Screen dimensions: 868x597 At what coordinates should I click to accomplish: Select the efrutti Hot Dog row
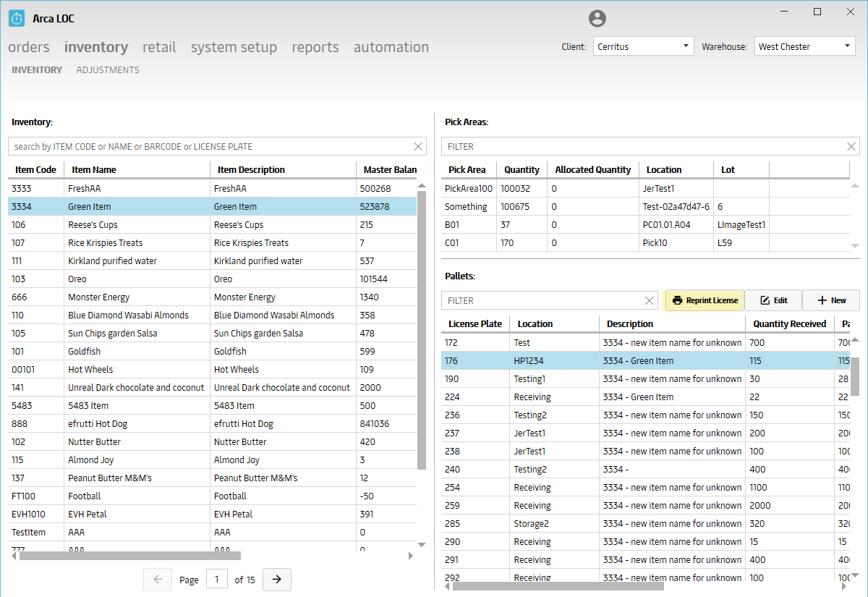(212, 423)
